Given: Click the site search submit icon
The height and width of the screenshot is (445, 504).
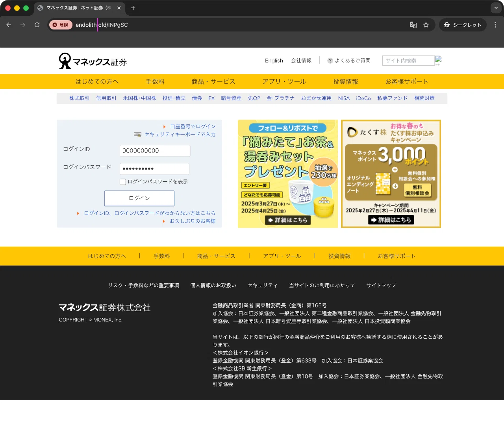Looking at the screenshot, I should [x=438, y=61].
